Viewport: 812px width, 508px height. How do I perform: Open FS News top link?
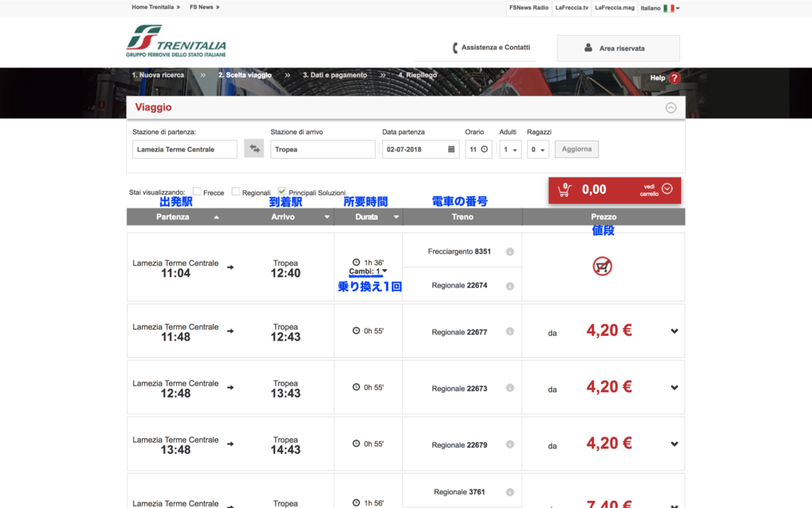[204, 7]
